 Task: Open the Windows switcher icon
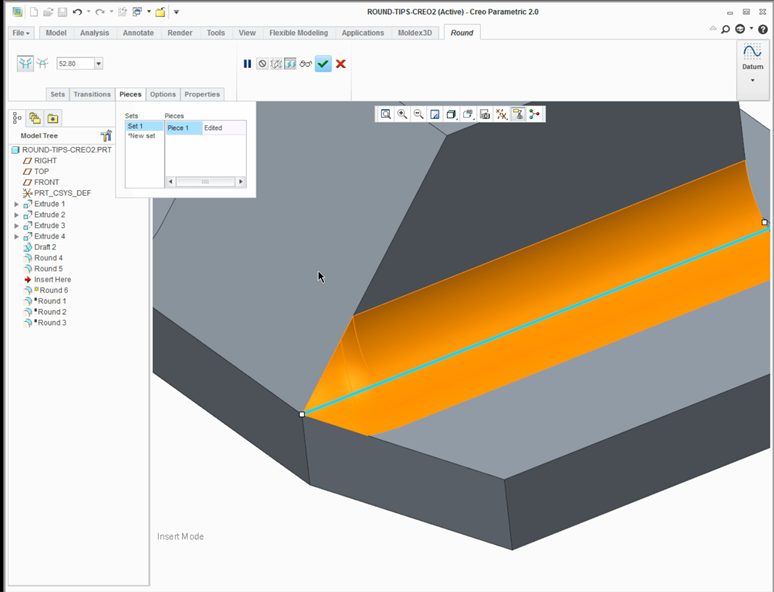[x=137, y=12]
